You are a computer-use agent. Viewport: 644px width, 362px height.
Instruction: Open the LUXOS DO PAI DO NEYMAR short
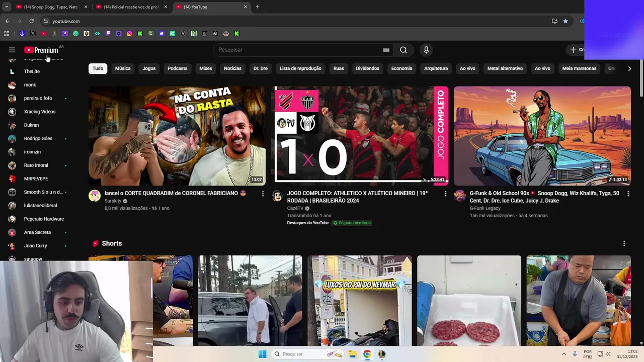pos(360,301)
